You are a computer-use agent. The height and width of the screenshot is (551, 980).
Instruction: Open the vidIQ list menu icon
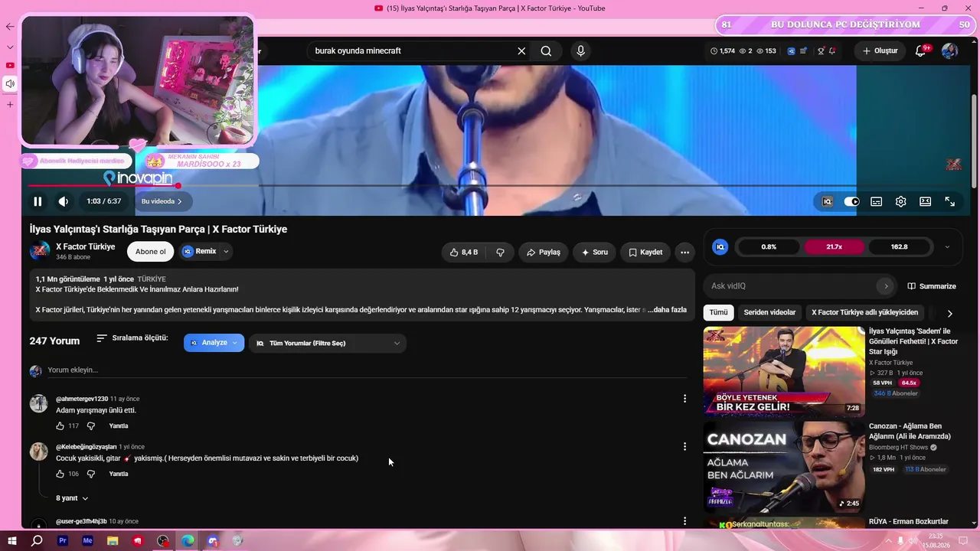(x=804, y=51)
